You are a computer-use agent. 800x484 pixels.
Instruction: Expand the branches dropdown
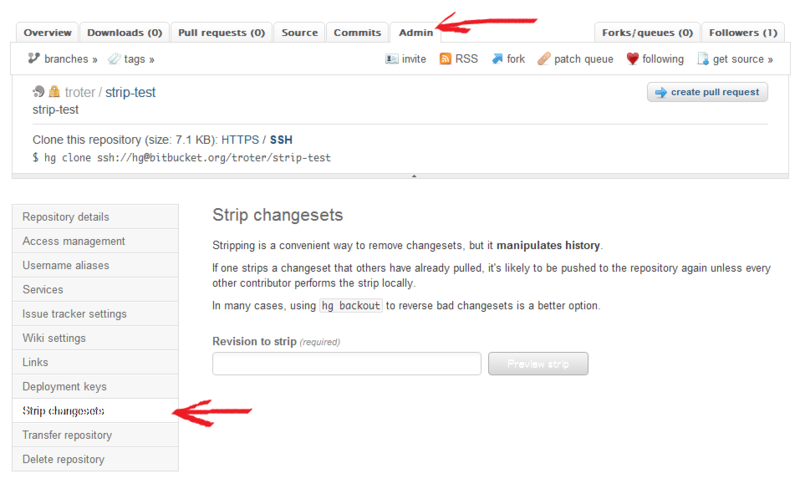70,59
